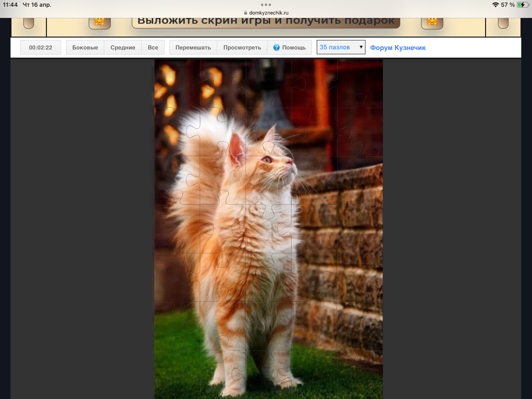Click the 00:02:22 timer display
The height and width of the screenshot is (399, 532).
coord(41,48)
